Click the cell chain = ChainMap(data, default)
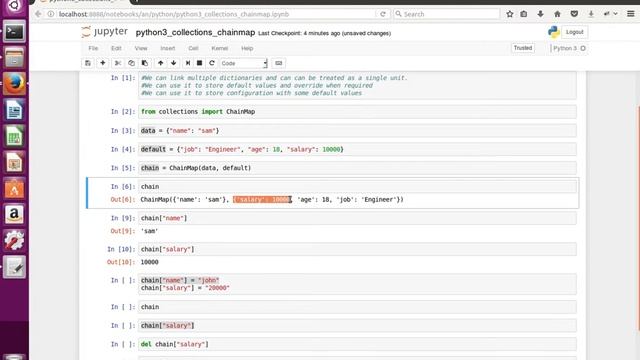Screen dimensions: 640x360 tap(357, 168)
